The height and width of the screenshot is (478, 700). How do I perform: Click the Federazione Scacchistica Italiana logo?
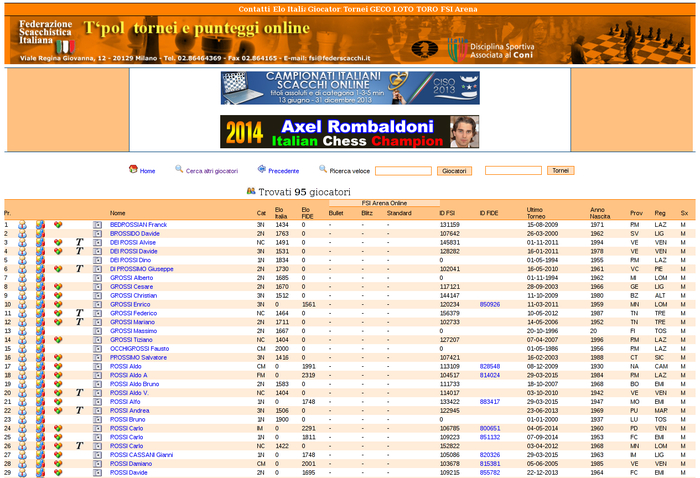(46, 37)
